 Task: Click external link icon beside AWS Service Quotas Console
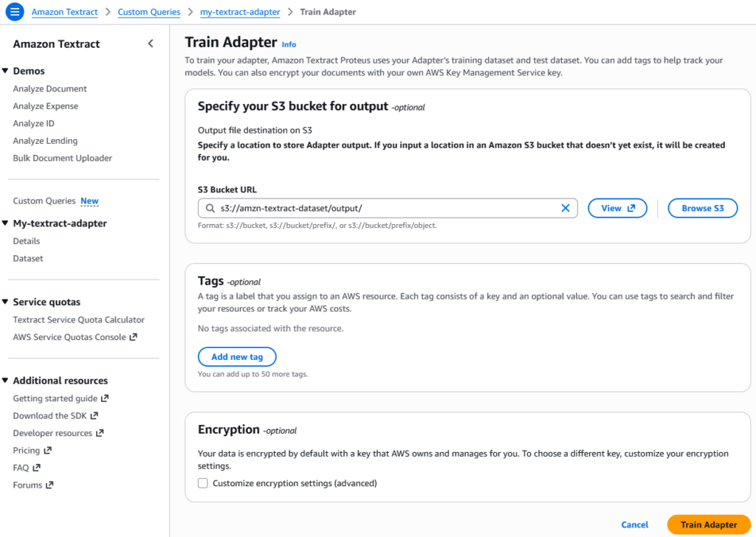[133, 337]
